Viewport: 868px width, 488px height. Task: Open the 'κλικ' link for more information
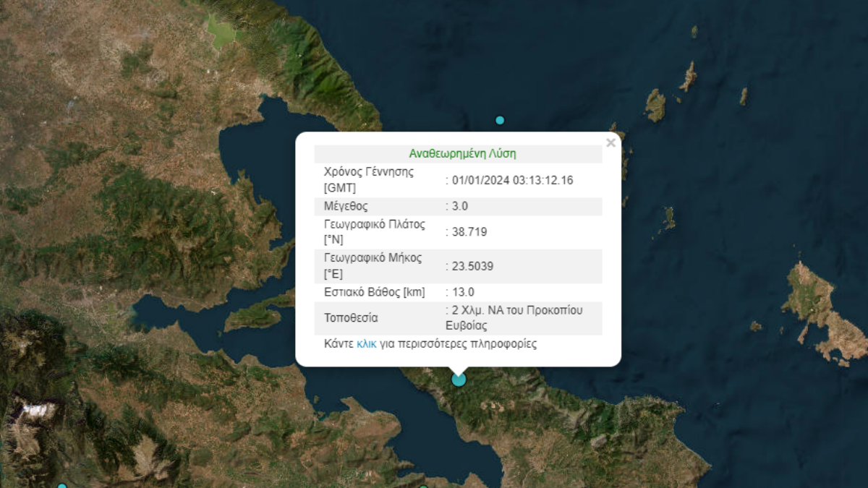click(366, 344)
